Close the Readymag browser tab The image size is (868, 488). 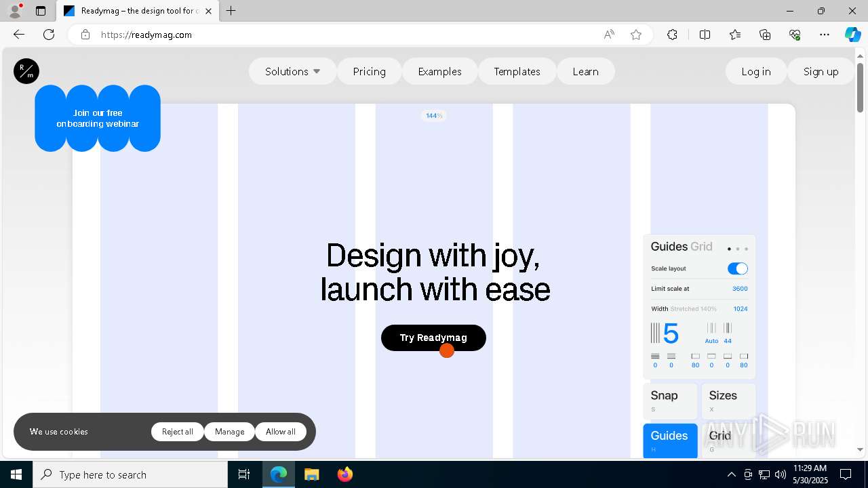click(x=208, y=11)
